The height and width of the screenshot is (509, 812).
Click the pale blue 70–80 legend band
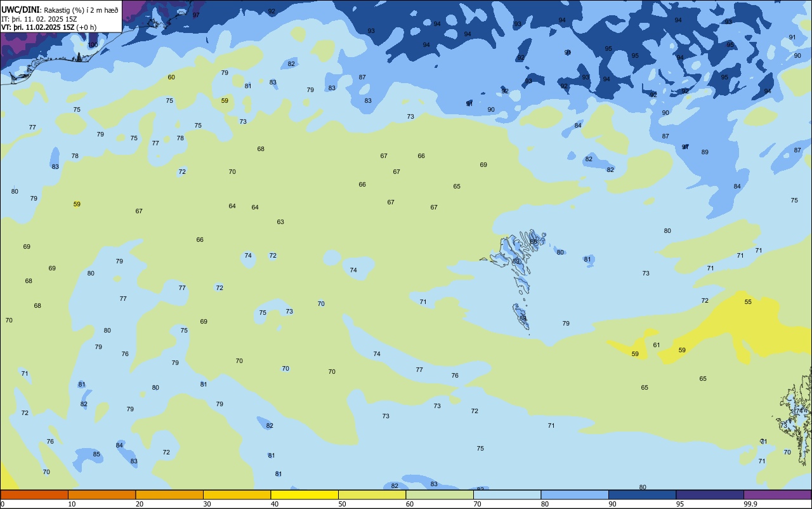507,494
